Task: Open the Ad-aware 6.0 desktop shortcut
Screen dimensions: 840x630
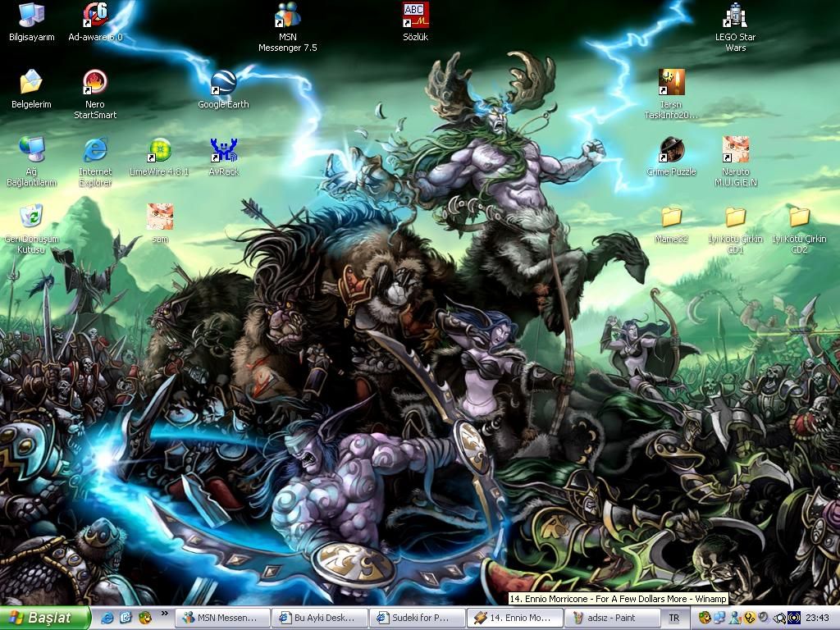Action: coord(95,16)
